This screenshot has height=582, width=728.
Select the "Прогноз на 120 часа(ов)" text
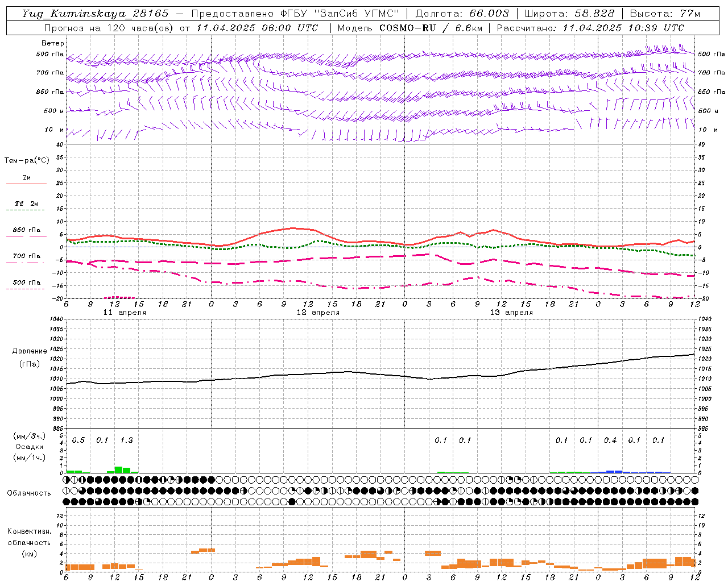(109, 28)
